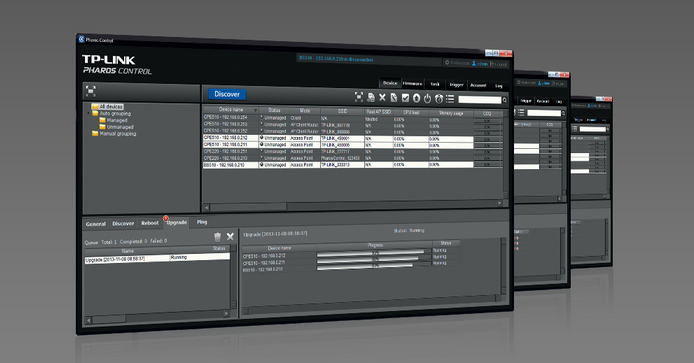Switch to the Firmware tab

pos(413,84)
